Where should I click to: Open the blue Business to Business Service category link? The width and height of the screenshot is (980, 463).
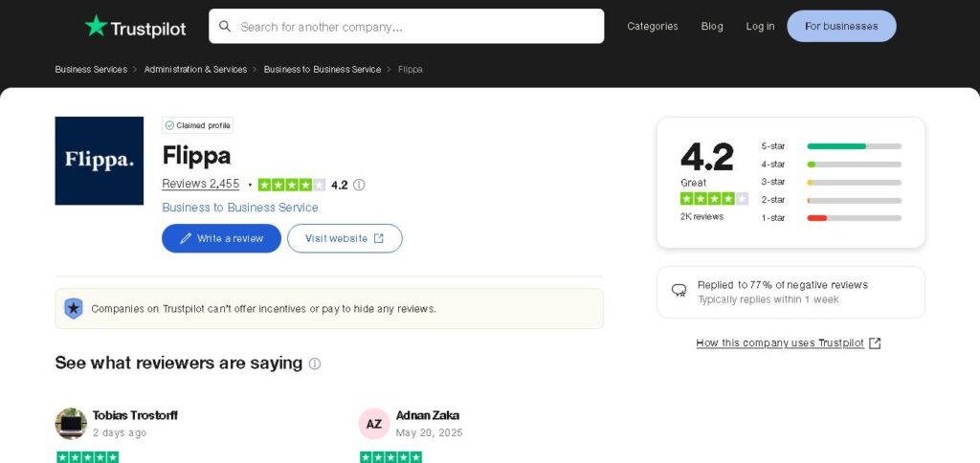pyautogui.click(x=240, y=208)
